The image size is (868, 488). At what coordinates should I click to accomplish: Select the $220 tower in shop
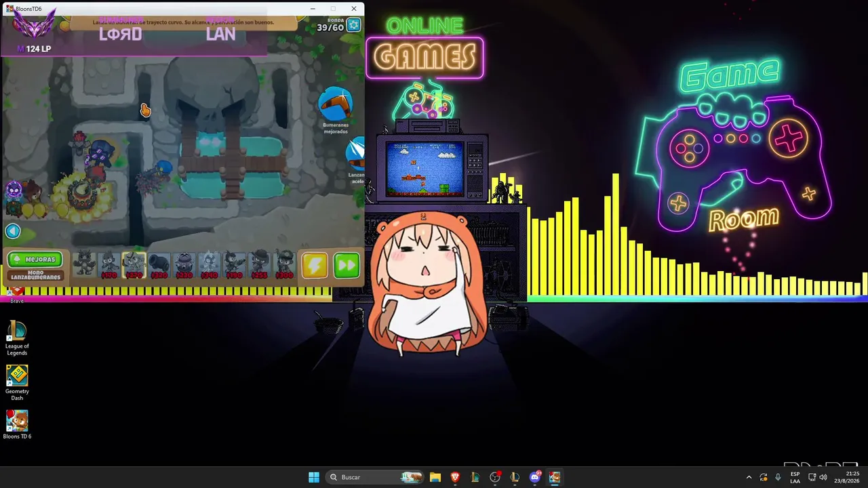tap(184, 264)
